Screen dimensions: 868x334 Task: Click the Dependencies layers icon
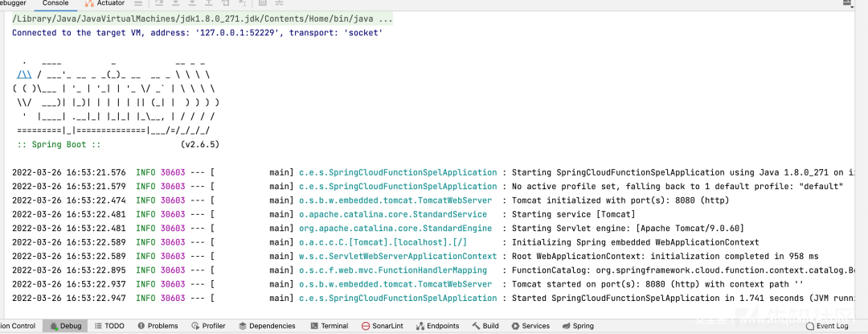[243, 326]
